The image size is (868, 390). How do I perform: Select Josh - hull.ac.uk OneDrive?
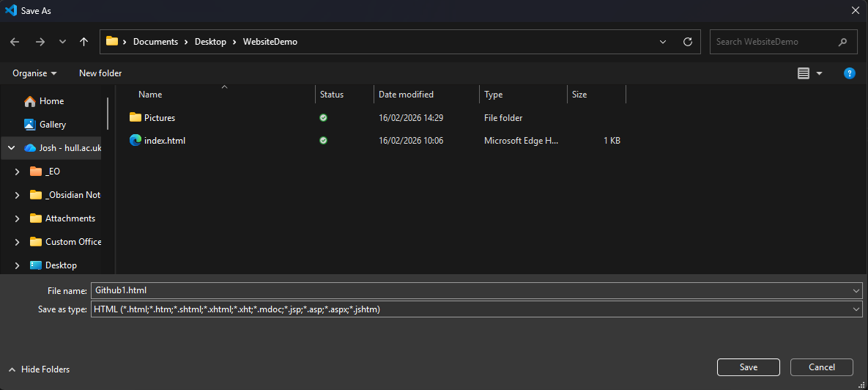click(x=70, y=148)
